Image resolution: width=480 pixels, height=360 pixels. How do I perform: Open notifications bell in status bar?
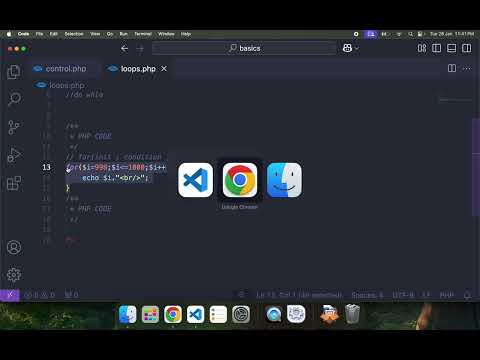click(x=467, y=295)
